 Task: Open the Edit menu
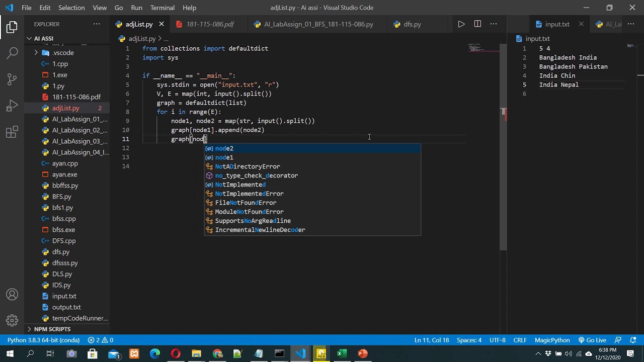(x=45, y=8)
